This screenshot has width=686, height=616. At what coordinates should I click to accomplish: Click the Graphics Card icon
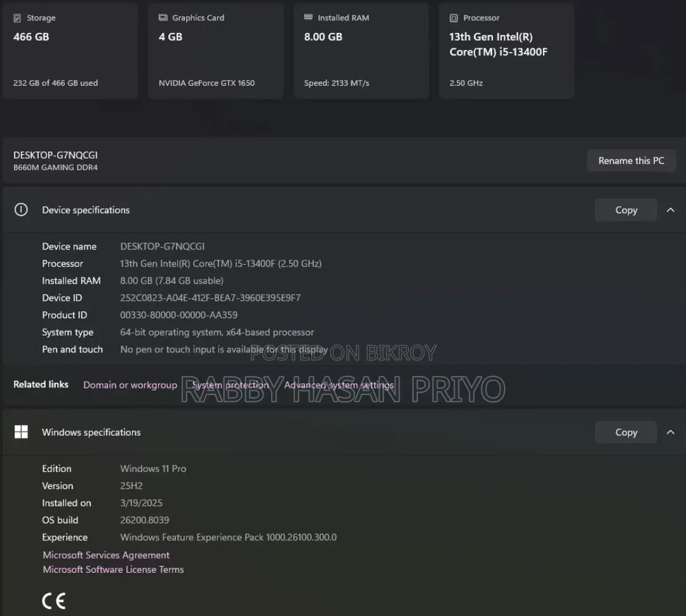tap(163, 18)
